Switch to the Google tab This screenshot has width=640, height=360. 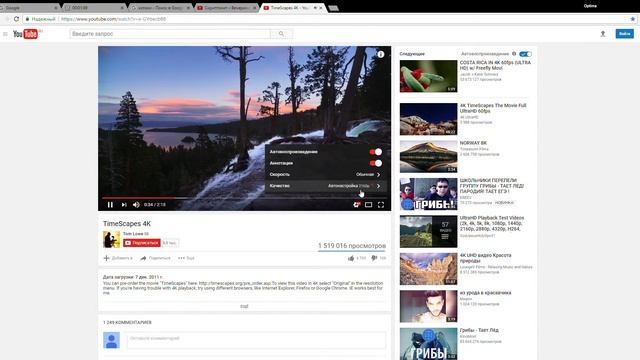point(29,8)
